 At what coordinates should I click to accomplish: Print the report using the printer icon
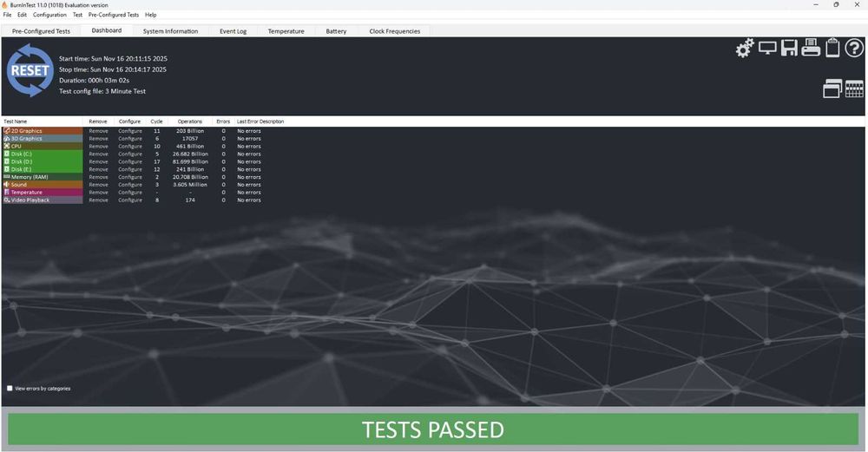(x=811, y=48)
